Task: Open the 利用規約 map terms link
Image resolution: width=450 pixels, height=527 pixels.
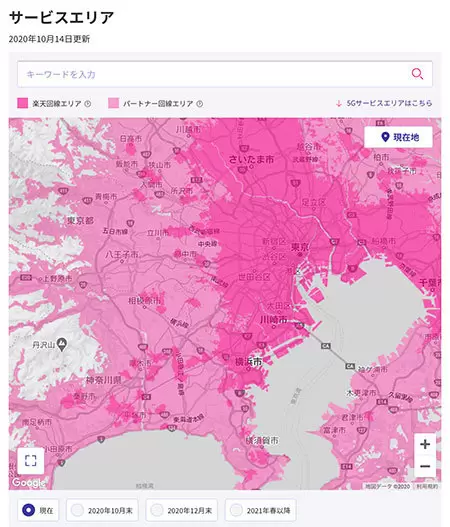Action: tap(427, 486)
